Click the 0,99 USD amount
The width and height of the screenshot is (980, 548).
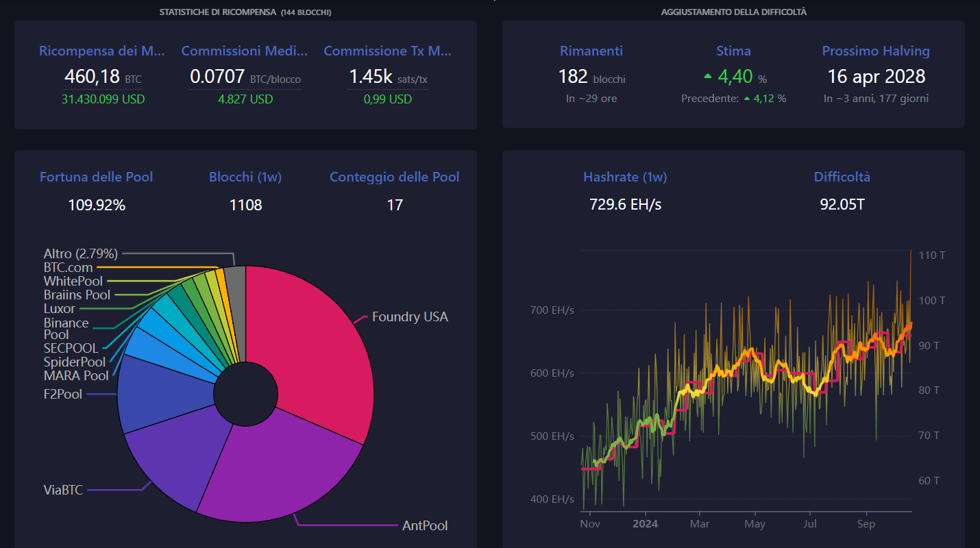[388, 99]
